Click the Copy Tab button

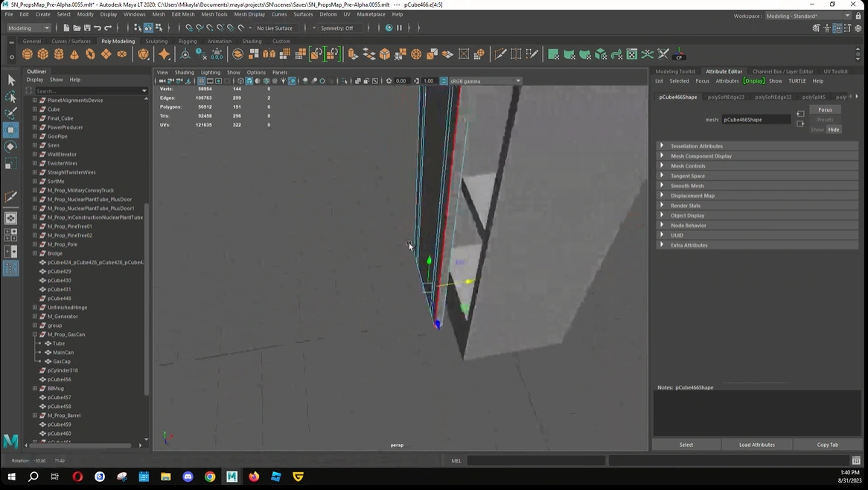coord(827,445)
